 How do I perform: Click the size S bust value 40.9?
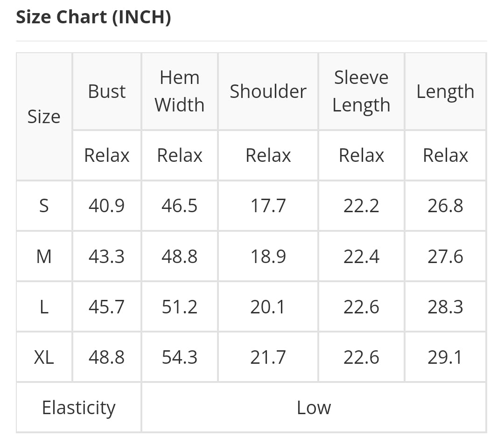click(x=107, y=206)
